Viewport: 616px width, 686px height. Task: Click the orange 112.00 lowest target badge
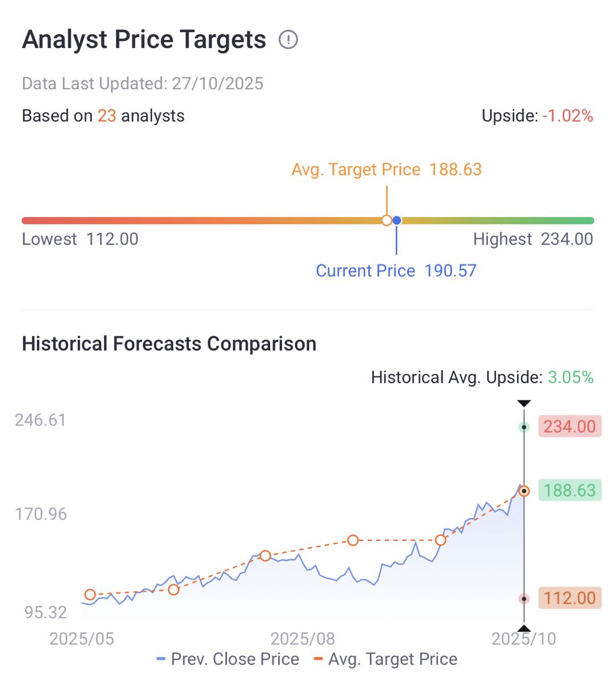(569, 598)
